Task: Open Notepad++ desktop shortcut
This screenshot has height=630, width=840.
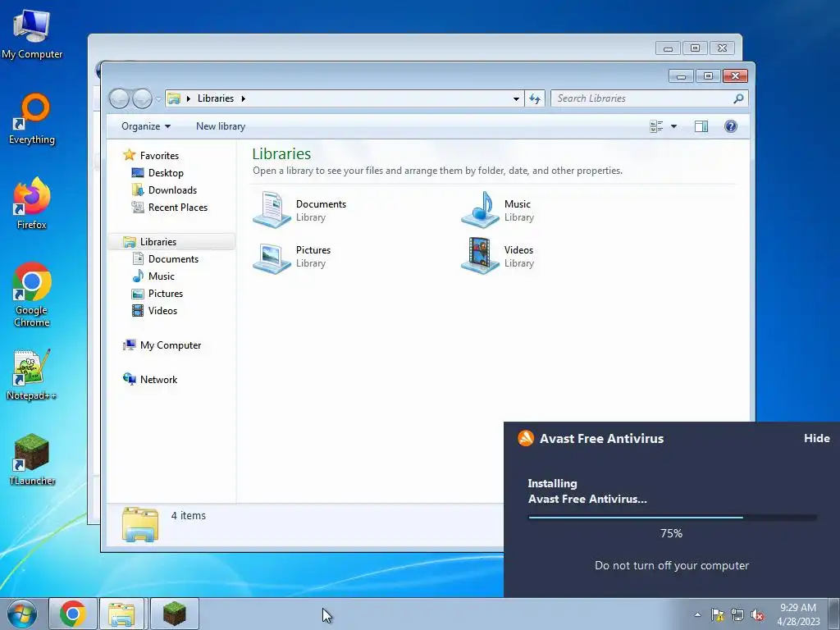Action: tap(32, 375)
